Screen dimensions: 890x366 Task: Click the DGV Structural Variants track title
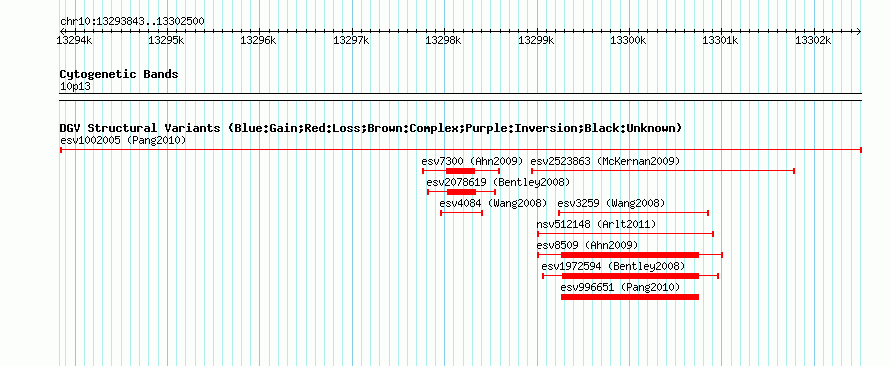pos(371,128)
